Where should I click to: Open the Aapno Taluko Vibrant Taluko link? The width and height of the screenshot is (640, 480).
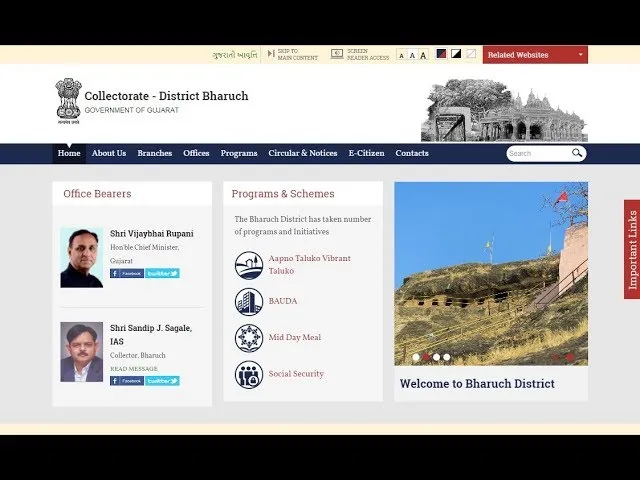point(309,264)
